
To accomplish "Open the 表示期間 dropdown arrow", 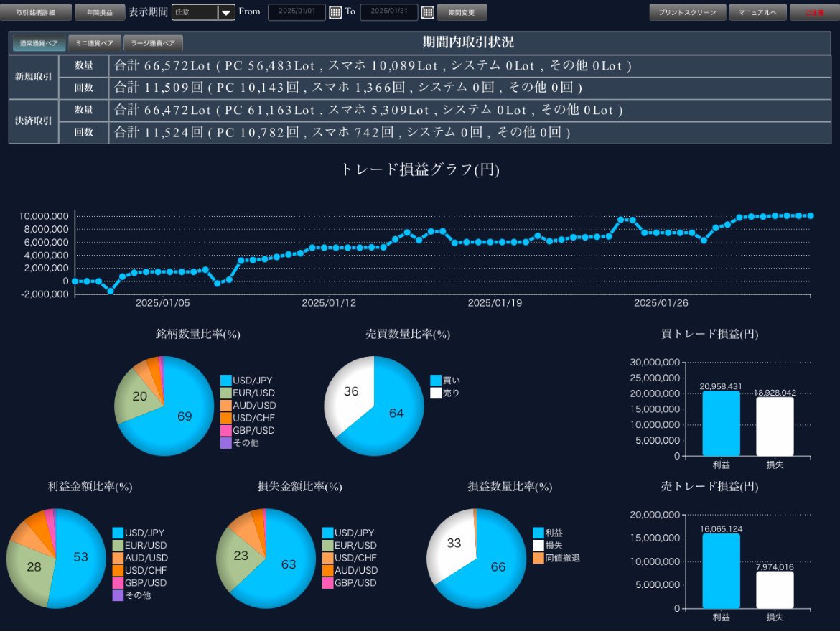I will pos(226,12).
